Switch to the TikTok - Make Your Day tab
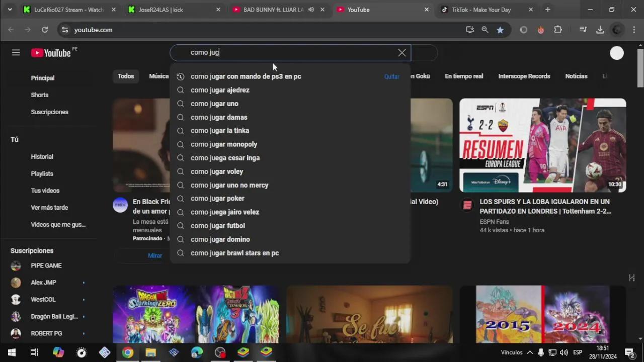The height and width of the screenshot is (362, 644). coord(481,10)
